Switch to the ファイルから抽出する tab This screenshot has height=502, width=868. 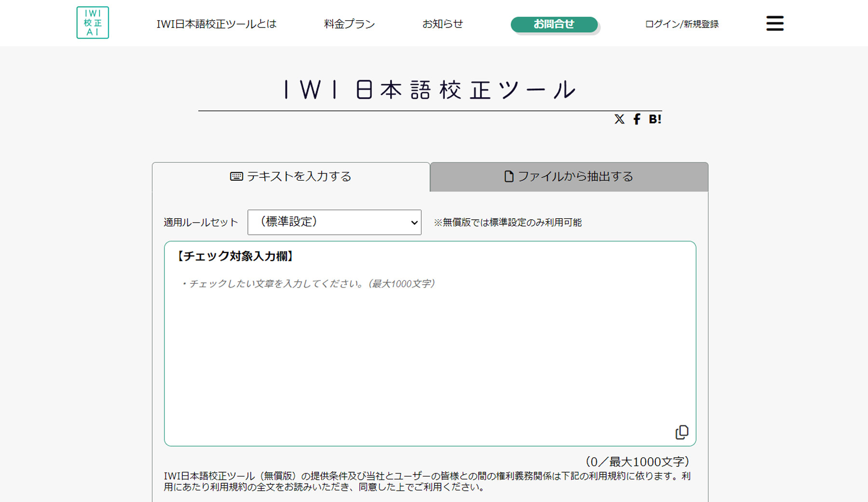[569, 177]
